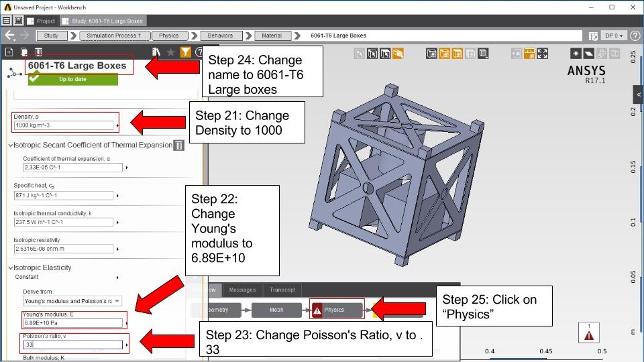644x362 pixels.
Task: Toggle second orange display cube icon
Action: click(x=457, y=54)
